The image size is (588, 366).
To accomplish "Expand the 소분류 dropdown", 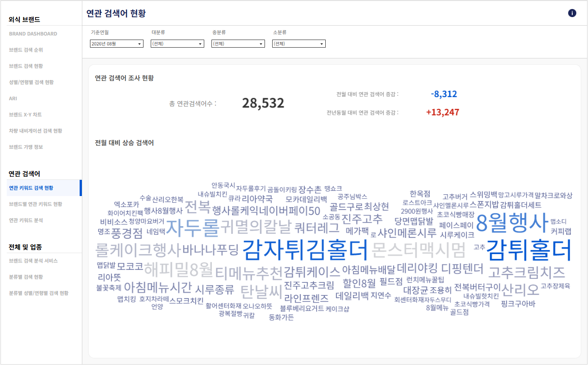I will point(299,44).
